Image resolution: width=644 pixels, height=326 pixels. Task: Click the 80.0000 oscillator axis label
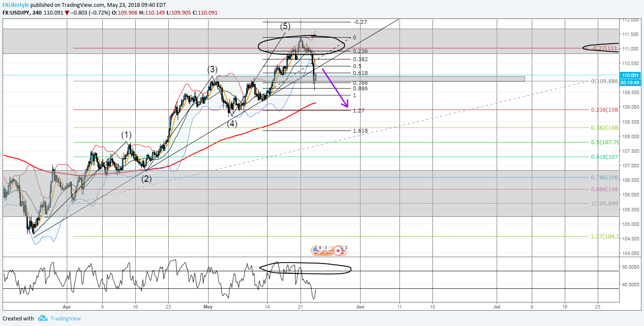(x=630, y=267)
